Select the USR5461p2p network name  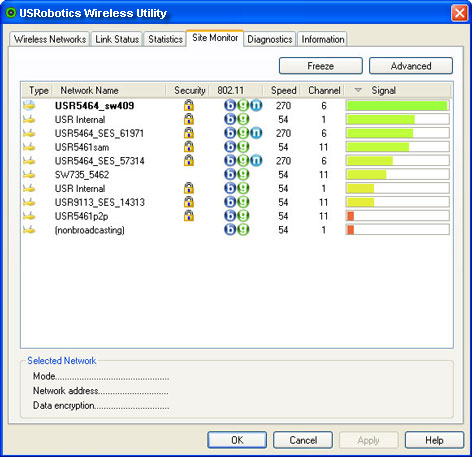click(82, 216)
